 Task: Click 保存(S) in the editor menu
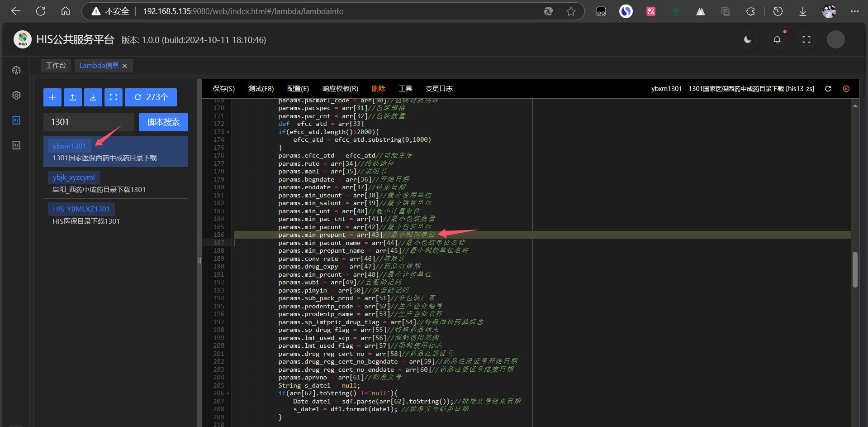pos(224,89)
